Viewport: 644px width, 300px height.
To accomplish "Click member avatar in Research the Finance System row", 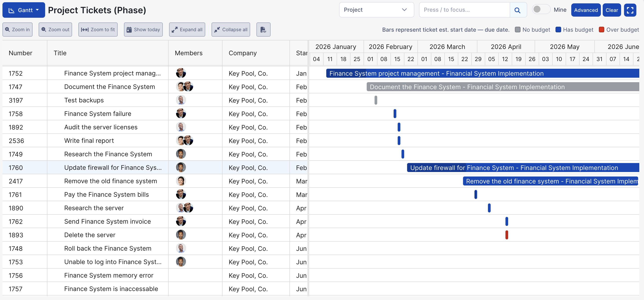I will 181,154.
